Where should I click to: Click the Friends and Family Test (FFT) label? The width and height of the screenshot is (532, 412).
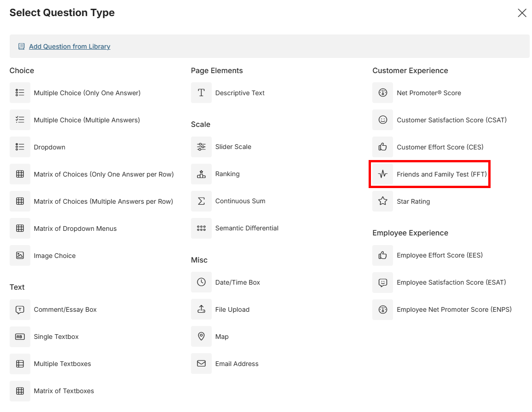(442, 174)
